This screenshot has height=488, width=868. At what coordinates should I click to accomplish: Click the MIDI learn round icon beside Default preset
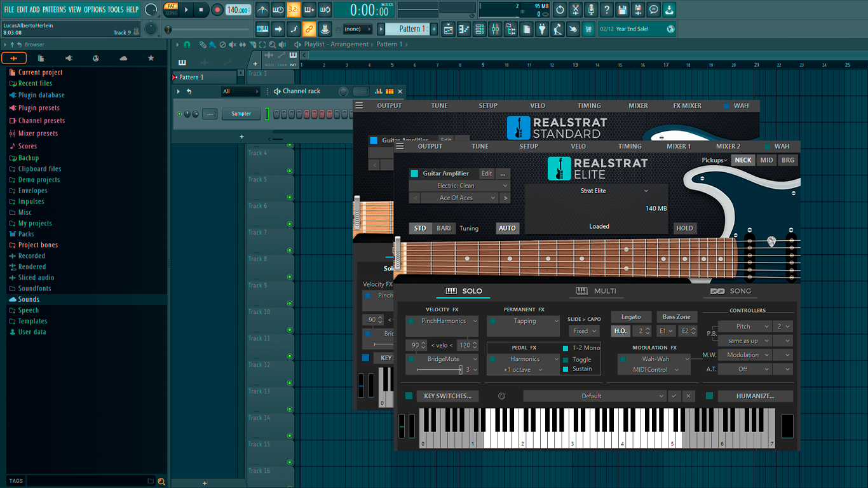(501, 396)
